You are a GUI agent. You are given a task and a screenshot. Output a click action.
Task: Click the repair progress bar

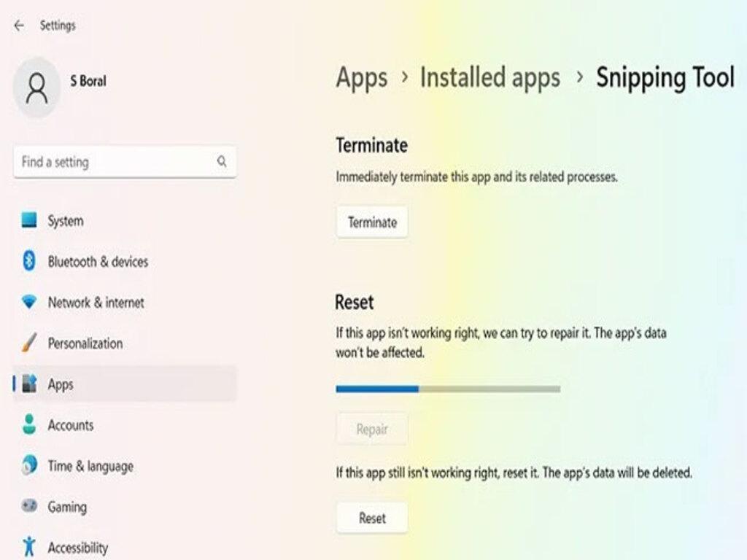(448, 389)
